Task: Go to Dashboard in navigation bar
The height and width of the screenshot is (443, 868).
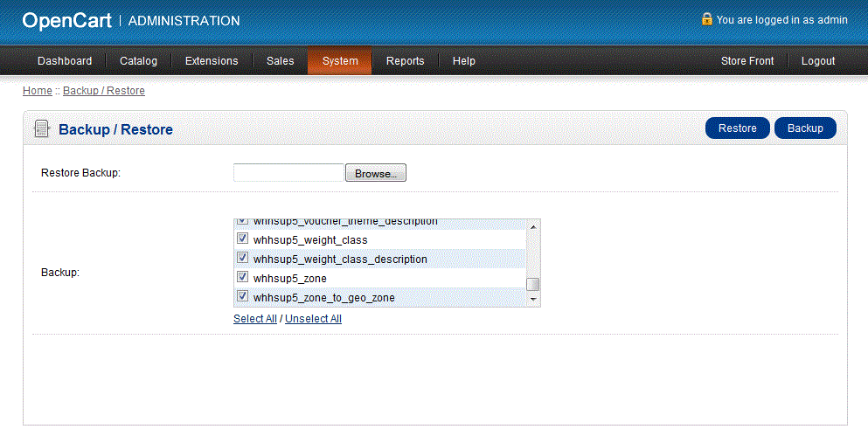Action: [x=65, y=61]
